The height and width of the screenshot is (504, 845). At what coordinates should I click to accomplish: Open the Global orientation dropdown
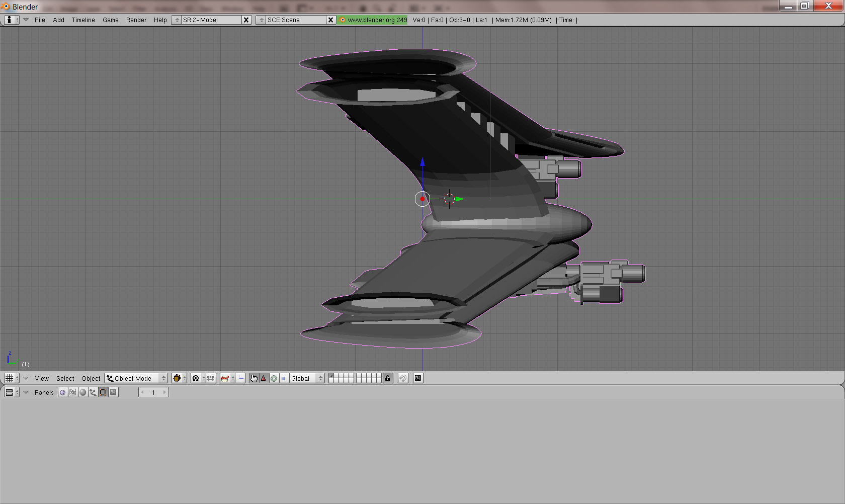pos(306,378)
